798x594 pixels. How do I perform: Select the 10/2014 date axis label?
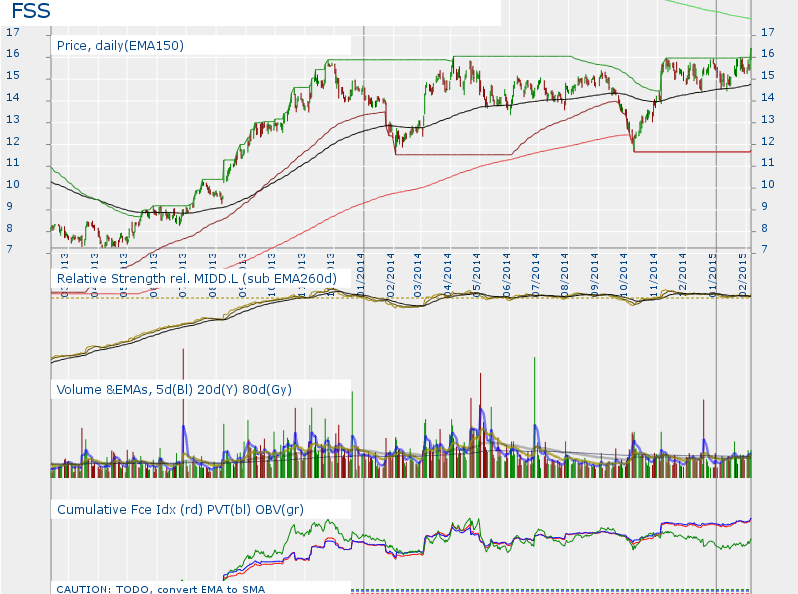point(623,275)
